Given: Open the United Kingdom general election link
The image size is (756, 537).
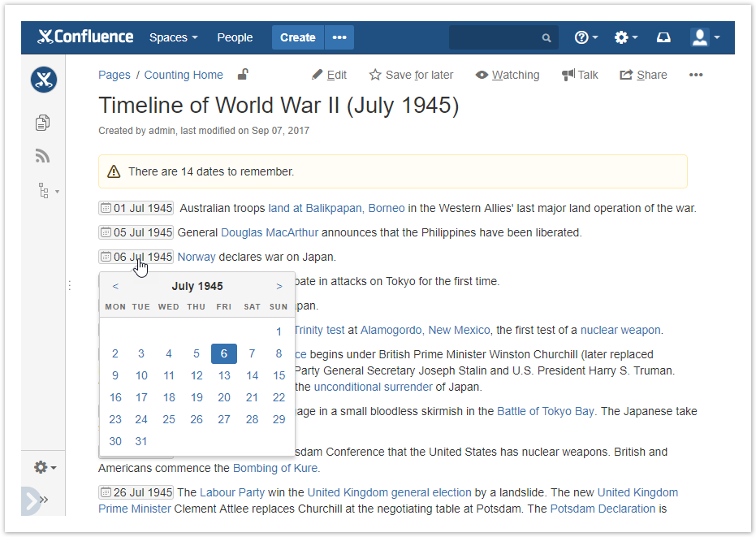Looking at the screenshot, I should (x=390, y=492).
